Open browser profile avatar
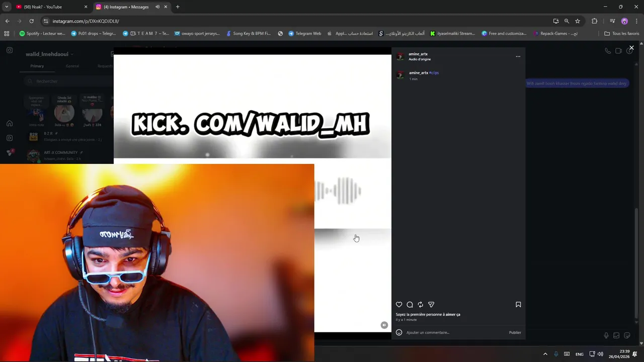 pyautogui.click(x=624, y=21)
